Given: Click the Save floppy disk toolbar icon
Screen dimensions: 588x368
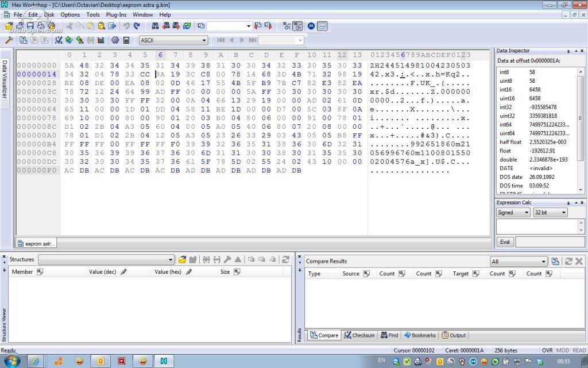Looking at the screenshot, I should click(30, 26).
